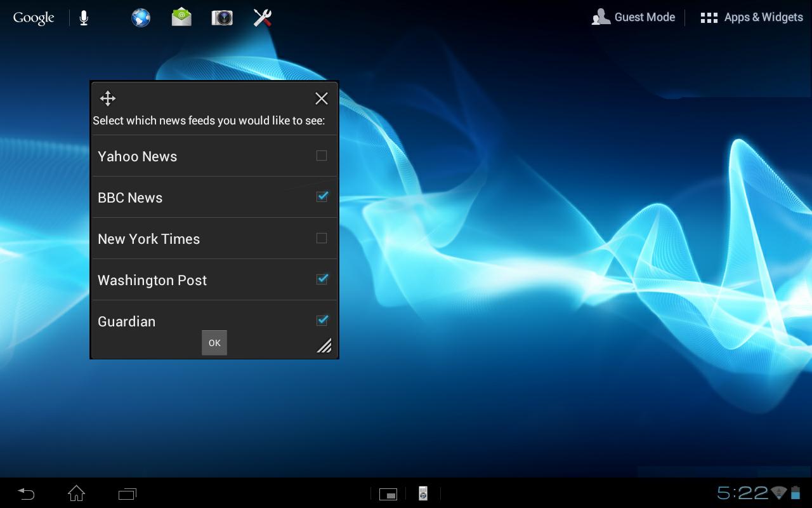The width and height of the screenshot is (812, 508).
Task: Confirm feed selection with OK
Action: (x=214, y=343)
